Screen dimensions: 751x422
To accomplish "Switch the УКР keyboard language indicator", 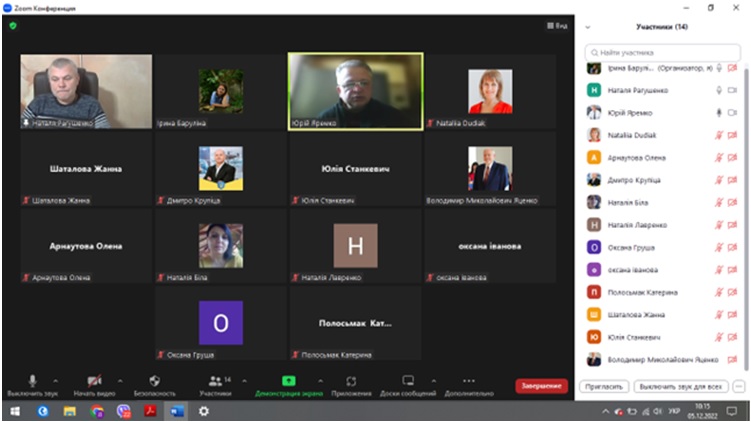I will 674,411.
